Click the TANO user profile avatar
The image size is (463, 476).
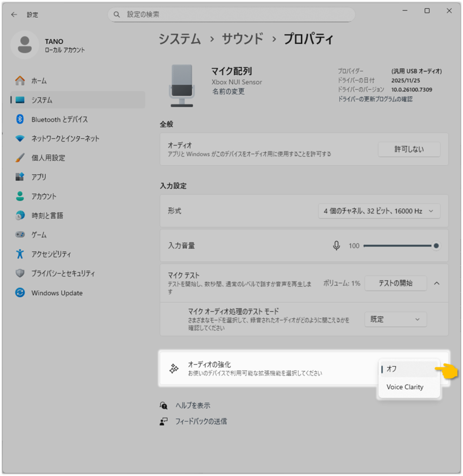click(24, 45)
